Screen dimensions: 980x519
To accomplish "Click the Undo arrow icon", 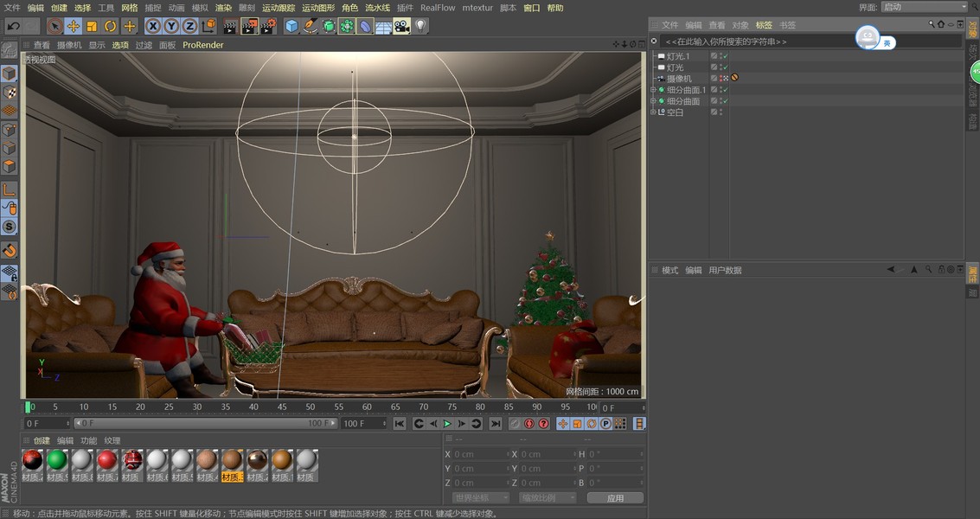I will [13, 26].
